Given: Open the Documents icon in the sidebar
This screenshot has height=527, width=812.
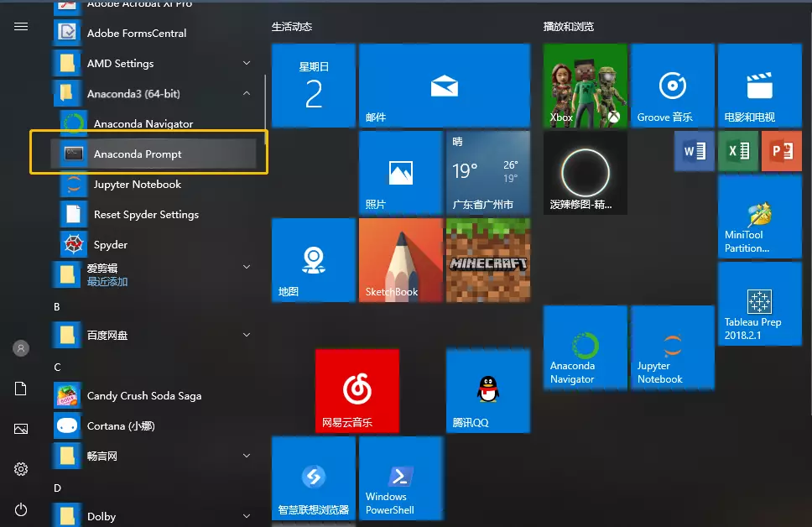Looking at the screenshot, I should [x=21, y=389].
